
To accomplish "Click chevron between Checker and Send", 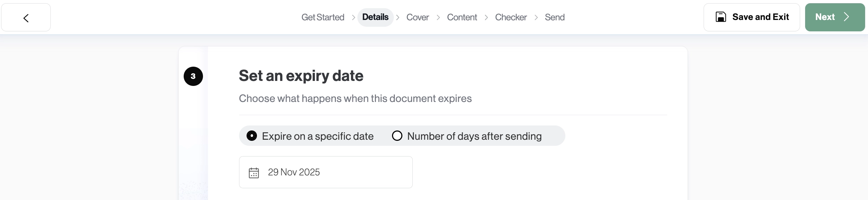I will click(536, 17).
